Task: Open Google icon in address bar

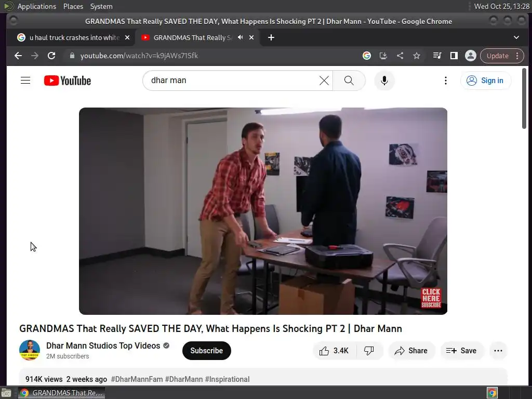Action: (x=366, y=56)
